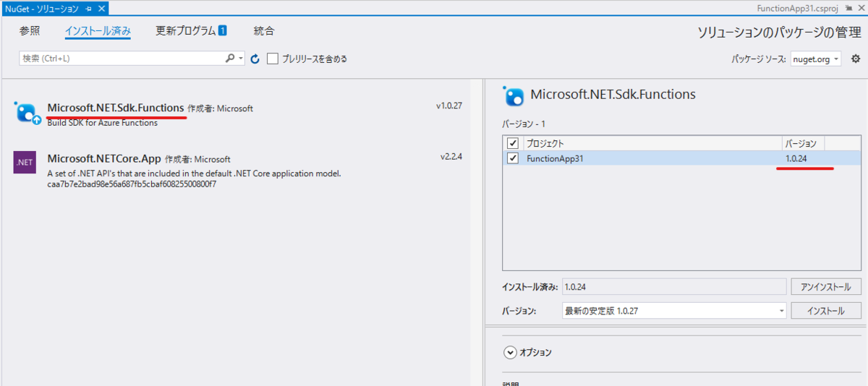Toggle the select-all projects header checkbox
Screen dimensions: 868x386
click(513, 143)
